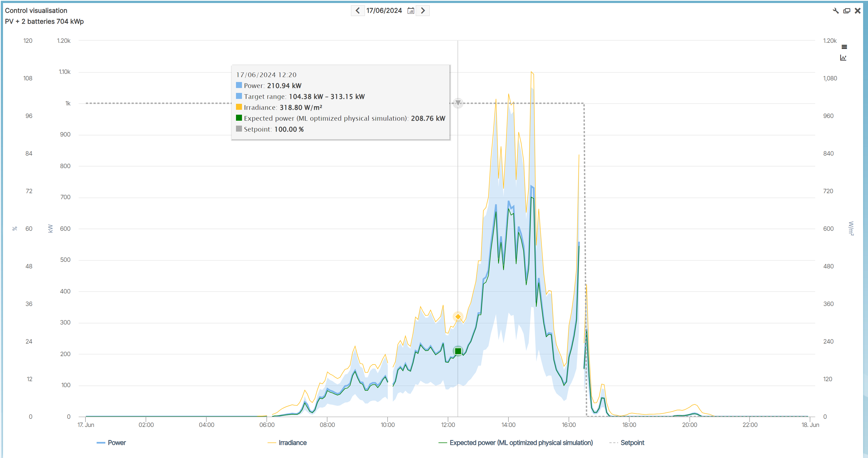Select the green Expected power marker on the chart
Image resolution: width=868 pixels, height=458 pixels.
coord(458,351)
